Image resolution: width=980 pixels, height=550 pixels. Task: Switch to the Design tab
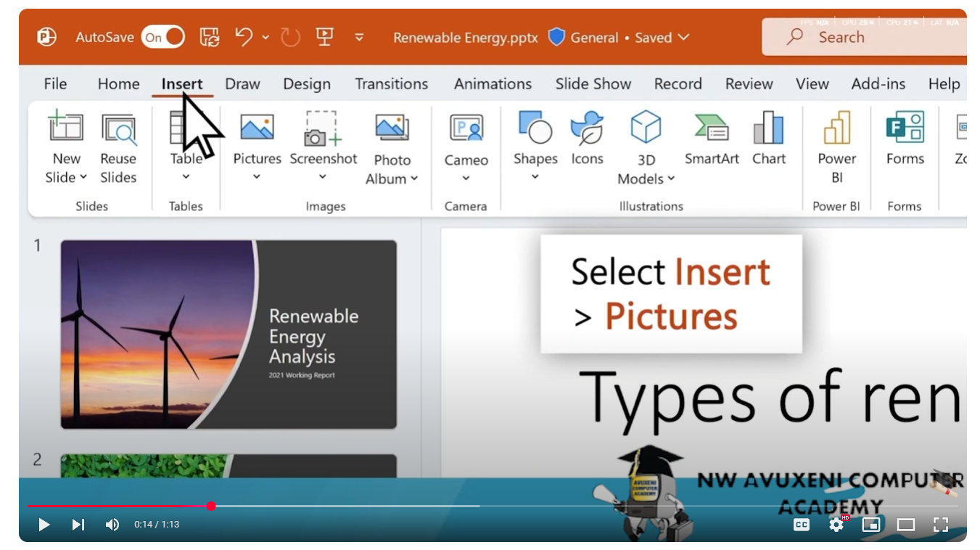pos(306,84)
